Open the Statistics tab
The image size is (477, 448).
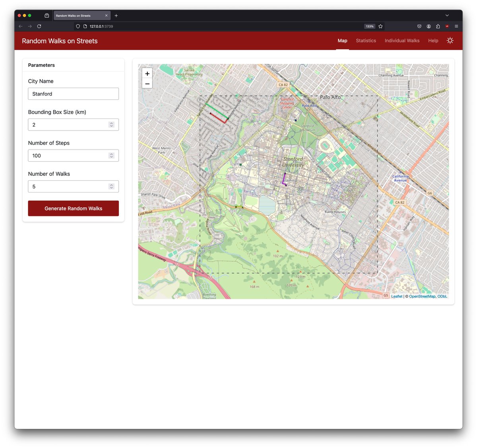[366, 41]
